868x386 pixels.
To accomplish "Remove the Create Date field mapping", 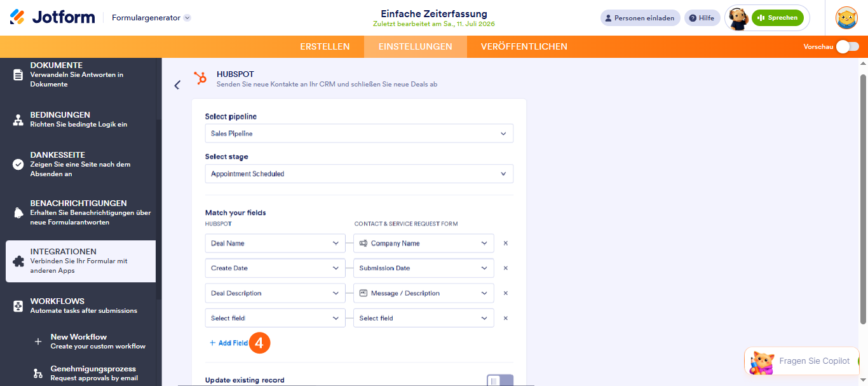I will click(x=506, y=268).
